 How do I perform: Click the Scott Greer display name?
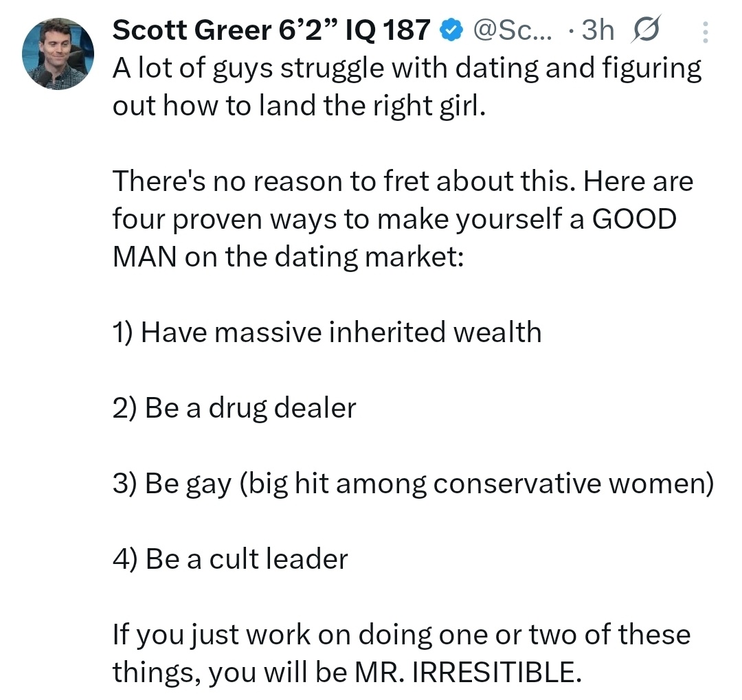point(272,30)
